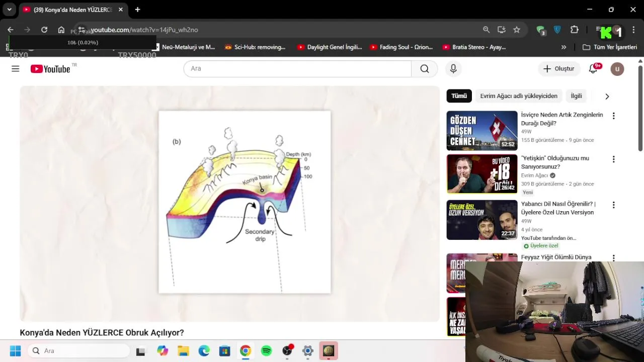
Task: Click the address bar URL
Action: (144, 30)
